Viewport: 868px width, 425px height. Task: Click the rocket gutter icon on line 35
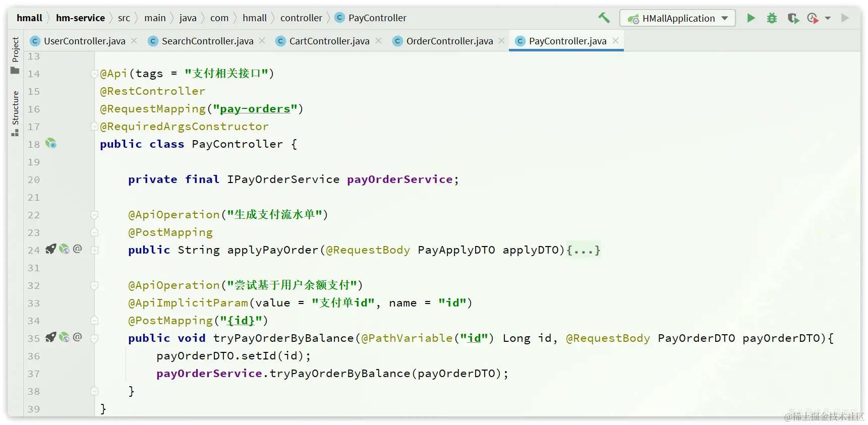pyautogui.click(x=50, y=337)
